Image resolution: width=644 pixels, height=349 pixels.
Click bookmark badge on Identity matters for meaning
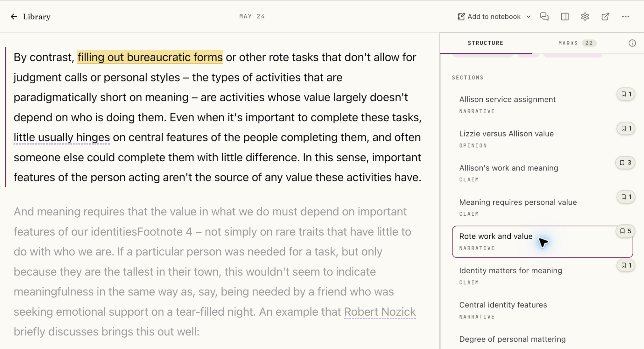tap(626, 265)
